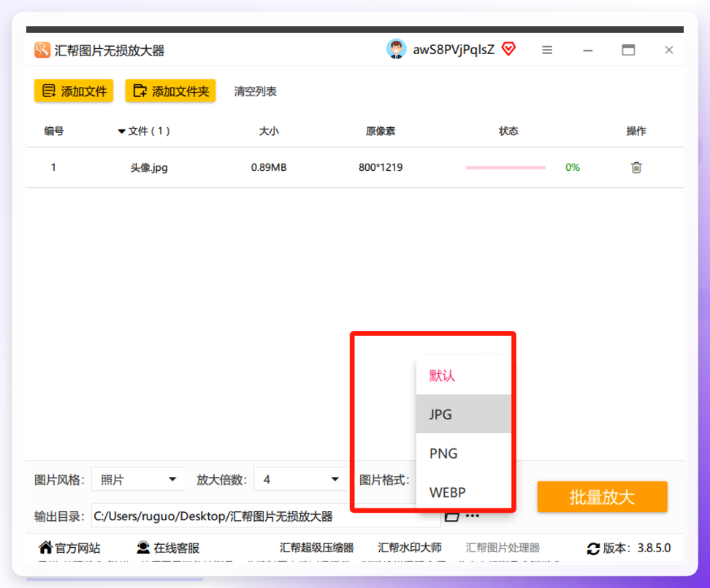Viewport: 710px width, 588px height.
Task: Delete 头像.jpg using the trash icon
Action: click(x=636, y=167)
